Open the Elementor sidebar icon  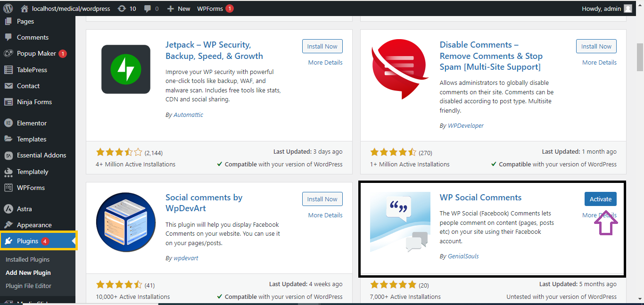point(8,123)
